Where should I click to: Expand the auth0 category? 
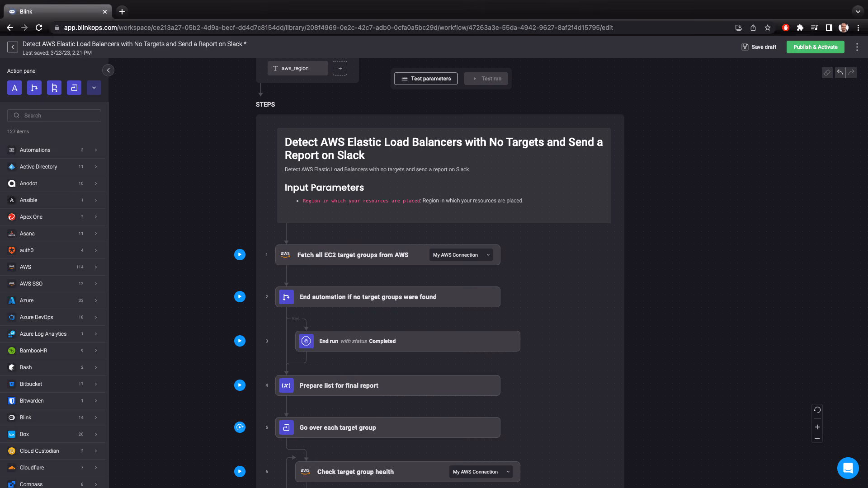(x=54, y=250)
